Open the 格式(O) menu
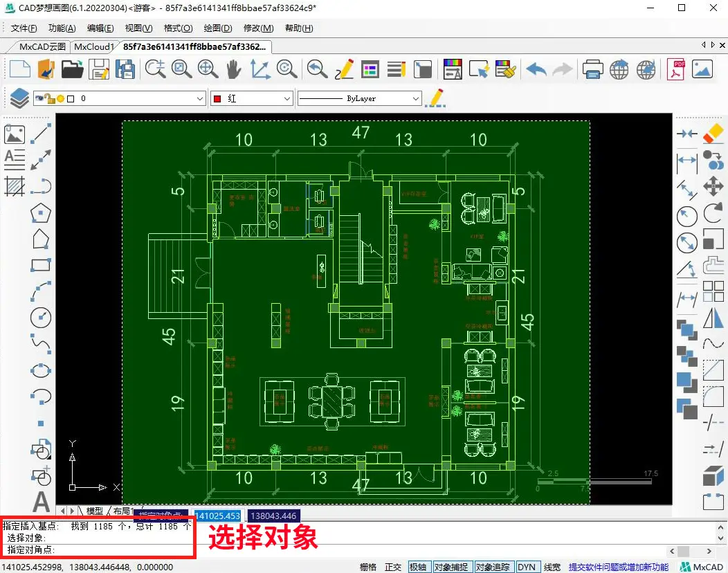The width and height of the screenshot is (728, 573). coord(178,28)
